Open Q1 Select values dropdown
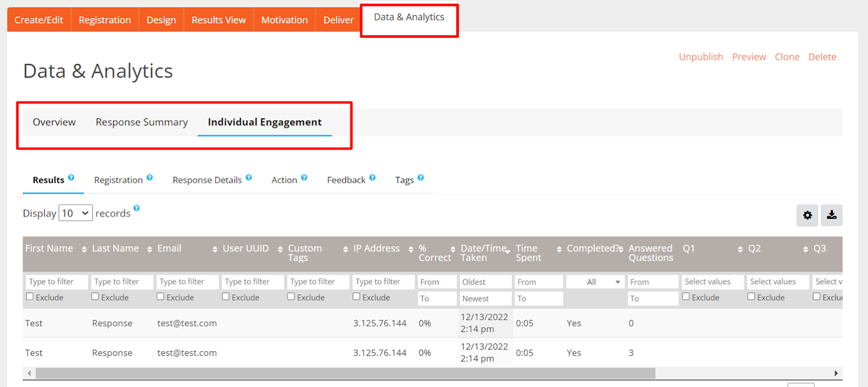The width and height of the screenshot is (868, 387). click(712, 282)
